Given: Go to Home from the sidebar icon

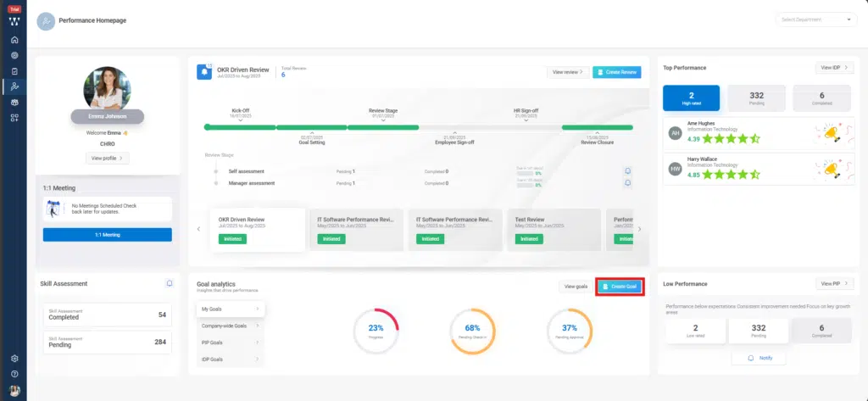Looking at the screenshot, I should coord(14,40).
